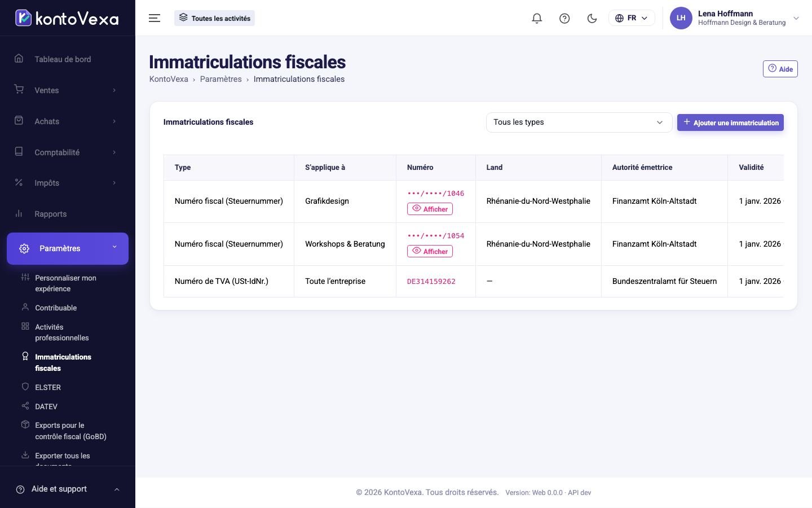Reveal the number ending 1046
The image size is (812, 508).
(x=430, y=209)
